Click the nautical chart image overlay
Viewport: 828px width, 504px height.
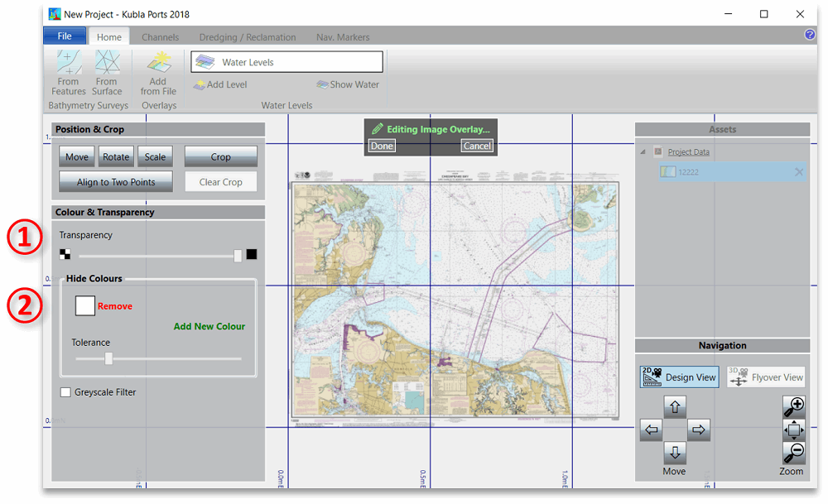(x=455, y=300)
